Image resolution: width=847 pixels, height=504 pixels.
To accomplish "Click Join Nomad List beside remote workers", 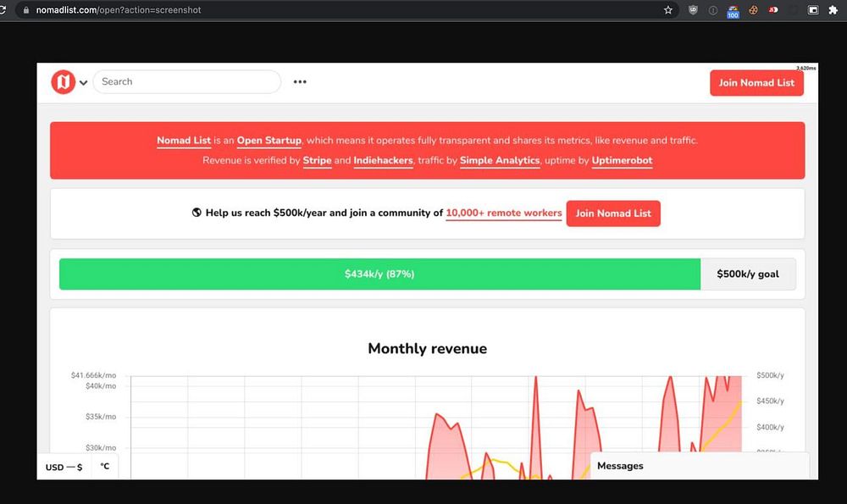I will [613, 213].
